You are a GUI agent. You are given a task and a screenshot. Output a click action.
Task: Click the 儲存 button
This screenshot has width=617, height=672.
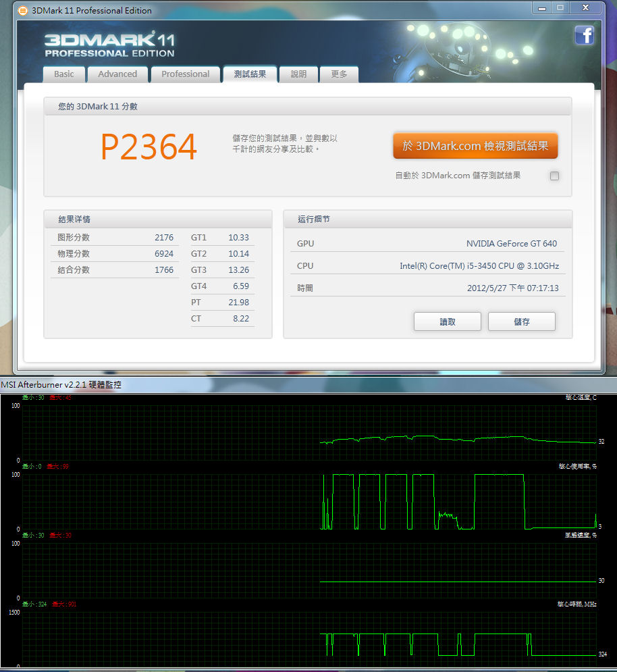tap(521, 321)
